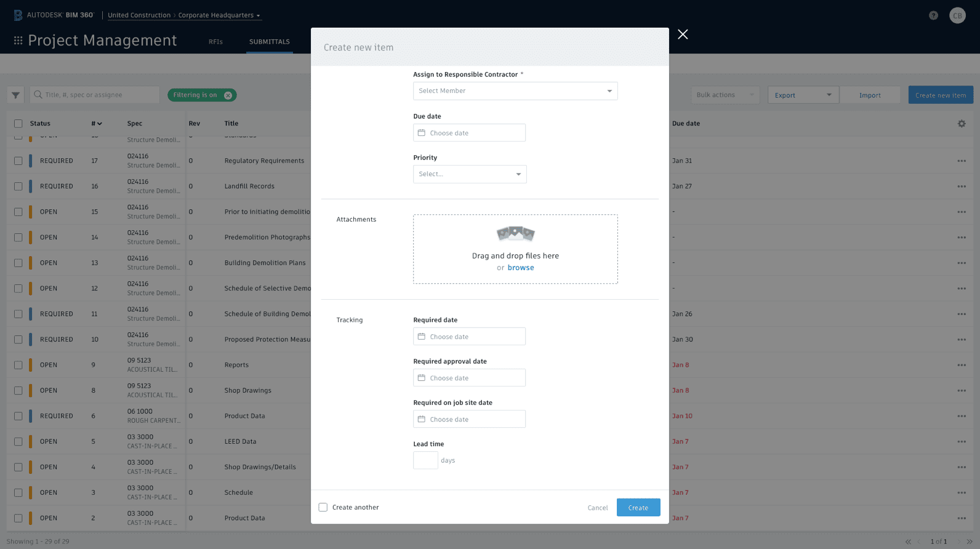Image resolution: width=980 pixels, height=549 pixels.
Task: Click the Create new item toolbar button
Action: tap(941, 95)
